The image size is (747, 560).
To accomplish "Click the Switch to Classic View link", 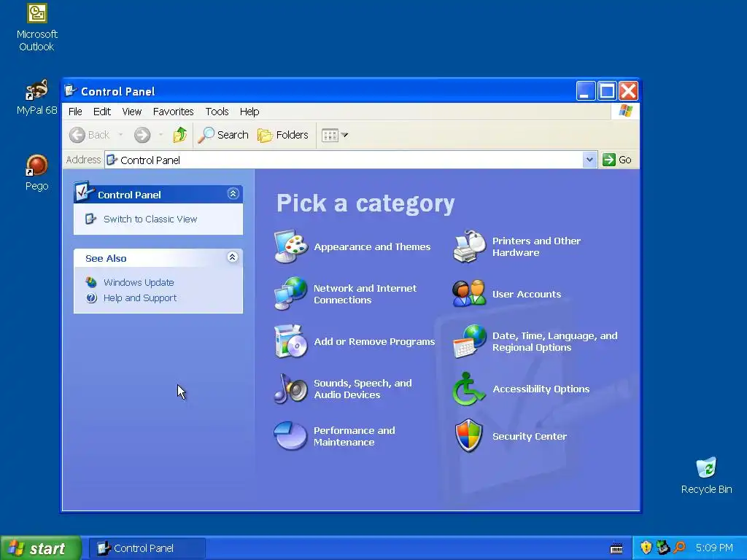I will click(150, 219).
